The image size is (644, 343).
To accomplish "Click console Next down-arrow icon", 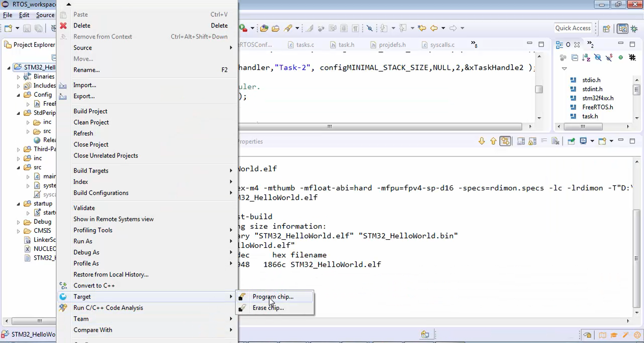I will tap(482, 141).
